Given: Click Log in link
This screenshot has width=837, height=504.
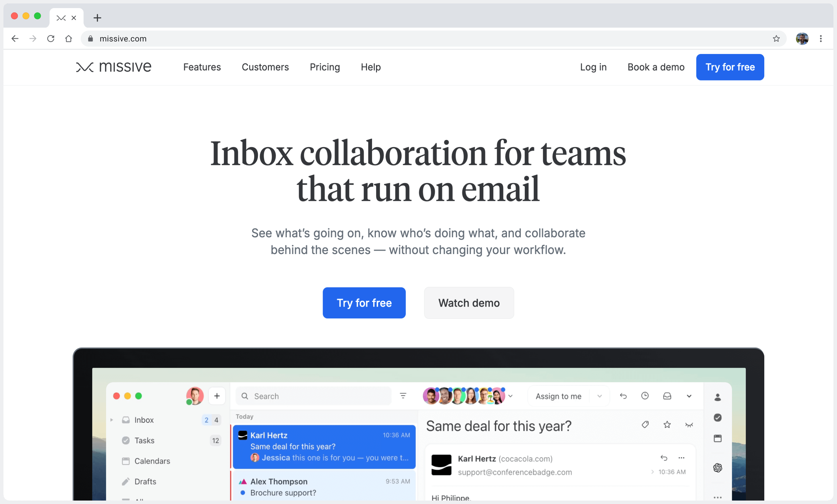Looking at the screenshot, I should 593,67.
